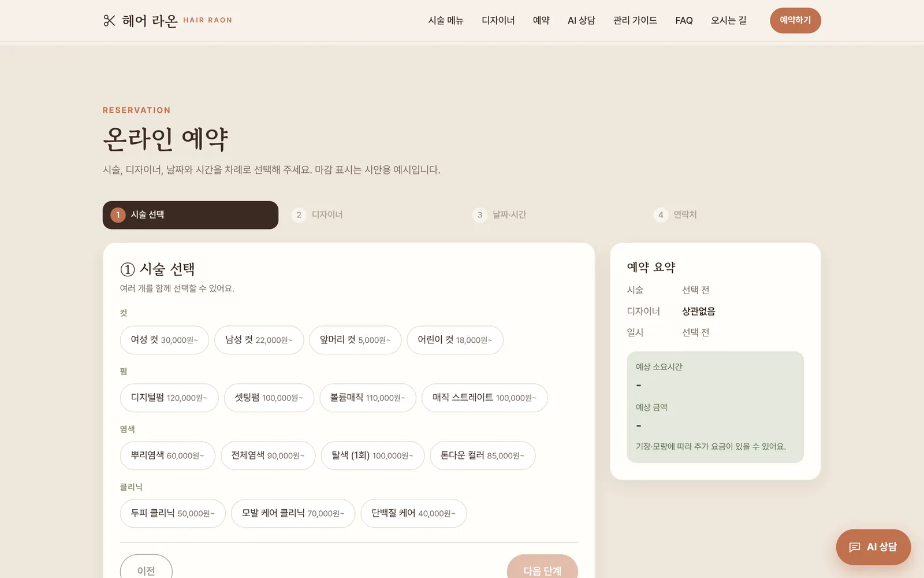This screenshot has width=924, height=578.
Task: Click the chat bubble icon in AI 상담 button
Action: coord(855,547)
